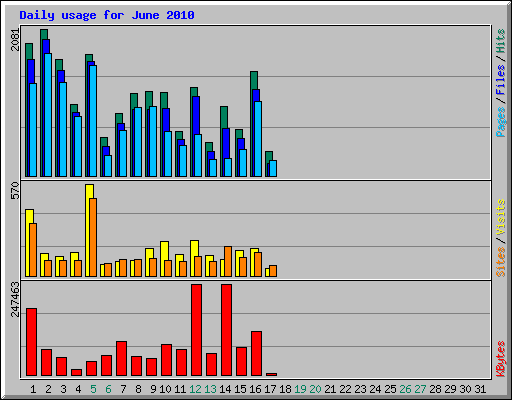Click day 1 on the x-axis

pos(33,389)
